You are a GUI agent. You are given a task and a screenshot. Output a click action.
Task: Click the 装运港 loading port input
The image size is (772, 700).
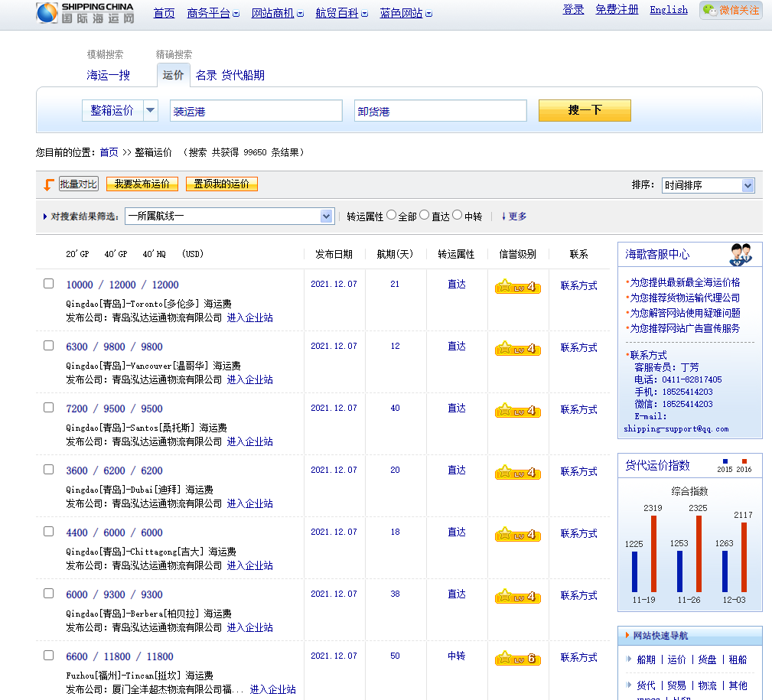pyautogui.click(x=256, y=111)
